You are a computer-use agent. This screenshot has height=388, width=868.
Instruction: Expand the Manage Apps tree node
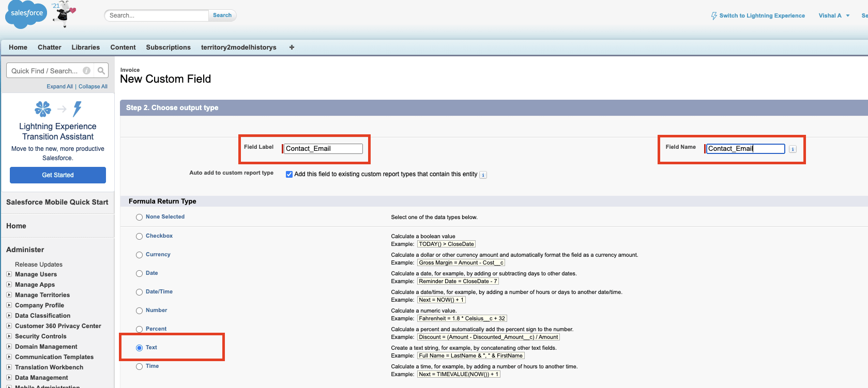[x=9, y=285]
